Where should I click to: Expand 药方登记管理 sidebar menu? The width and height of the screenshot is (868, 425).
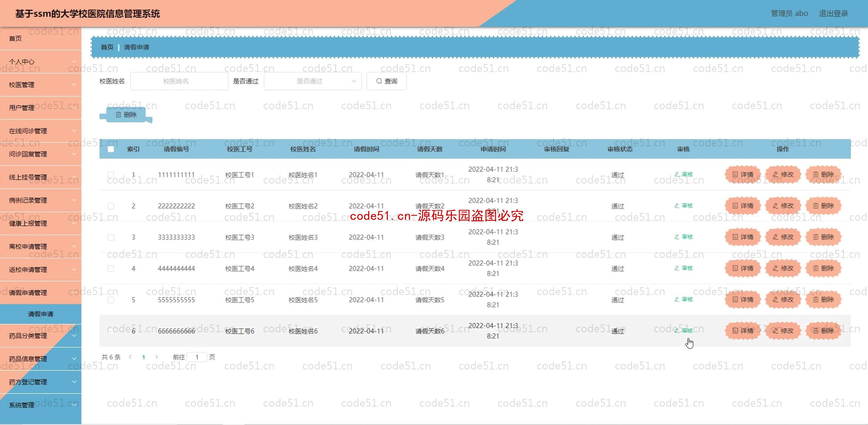pyautogui.click(x=40, y=382)
